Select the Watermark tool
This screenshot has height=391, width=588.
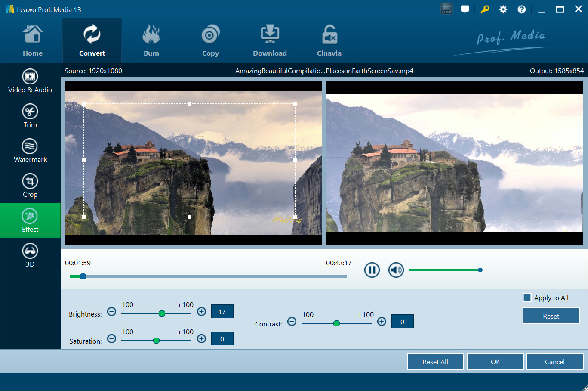(x=30, y=151)
